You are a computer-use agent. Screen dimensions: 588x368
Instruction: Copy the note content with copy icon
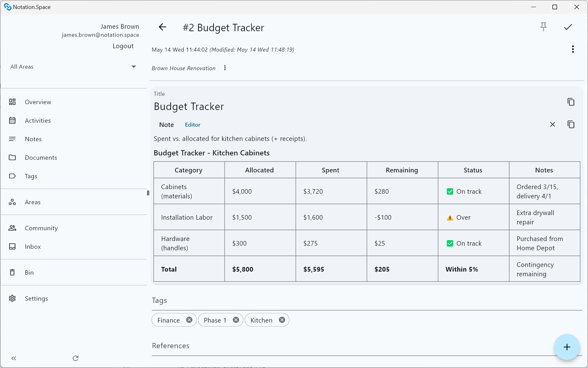(x=571, y=125)
